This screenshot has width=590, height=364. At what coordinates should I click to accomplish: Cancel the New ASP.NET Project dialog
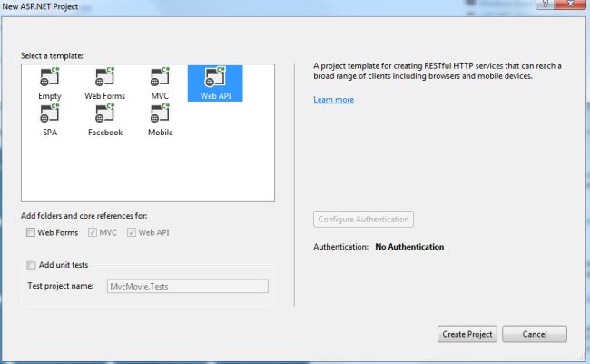coord(535,334)
